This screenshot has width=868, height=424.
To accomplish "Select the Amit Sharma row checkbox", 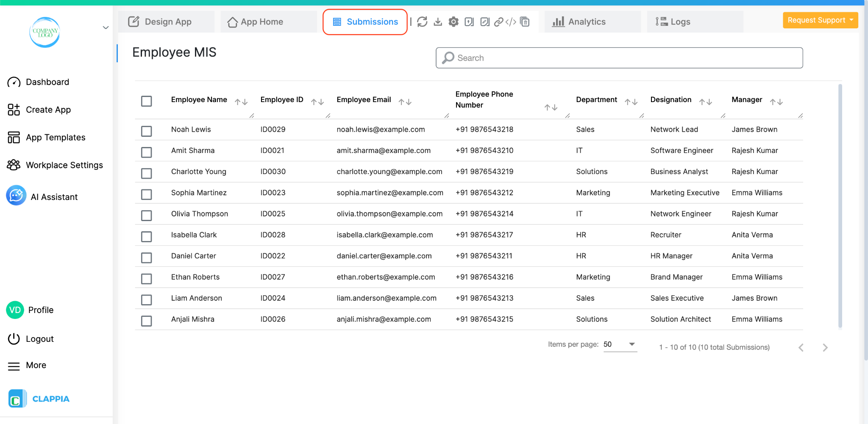I will 147,152.
